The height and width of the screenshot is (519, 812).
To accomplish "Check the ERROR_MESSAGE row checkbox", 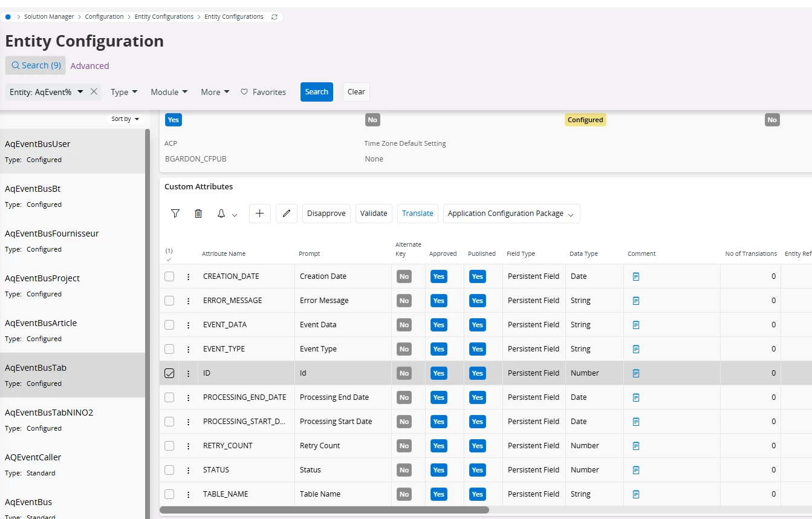I will pyautogui.click(x=169, y=301).
